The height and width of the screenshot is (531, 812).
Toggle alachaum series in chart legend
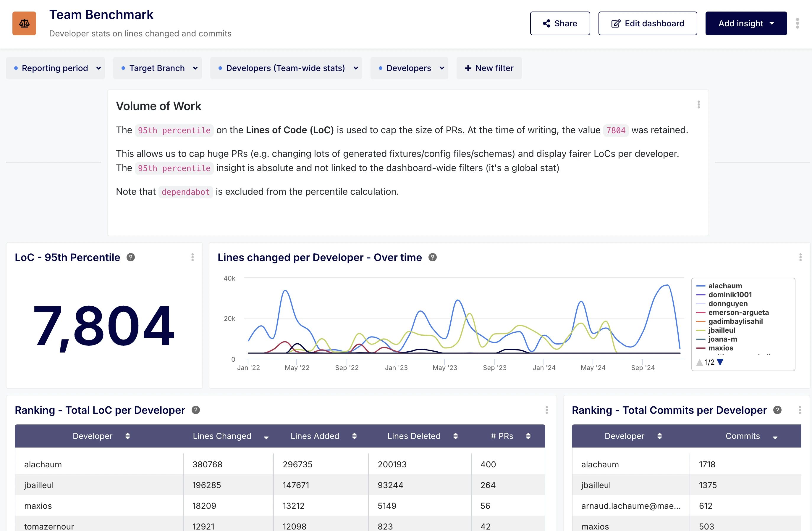725,285
